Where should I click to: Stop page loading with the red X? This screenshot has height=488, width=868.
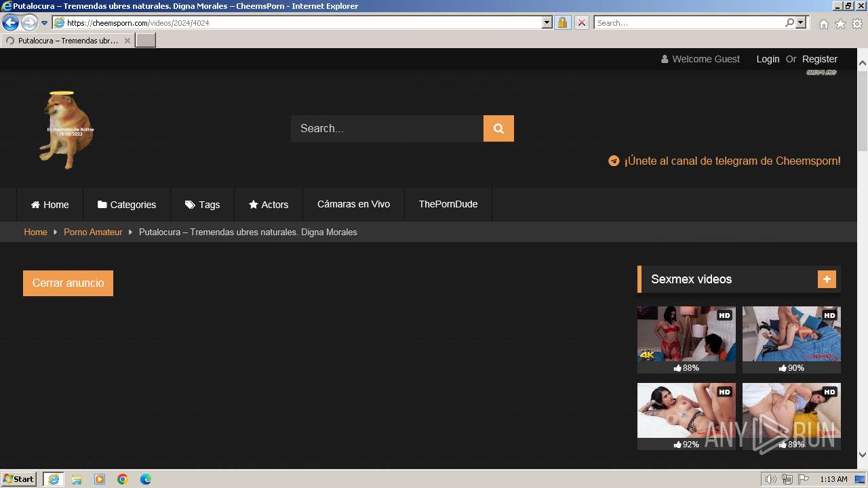click(x=581, y=22)
